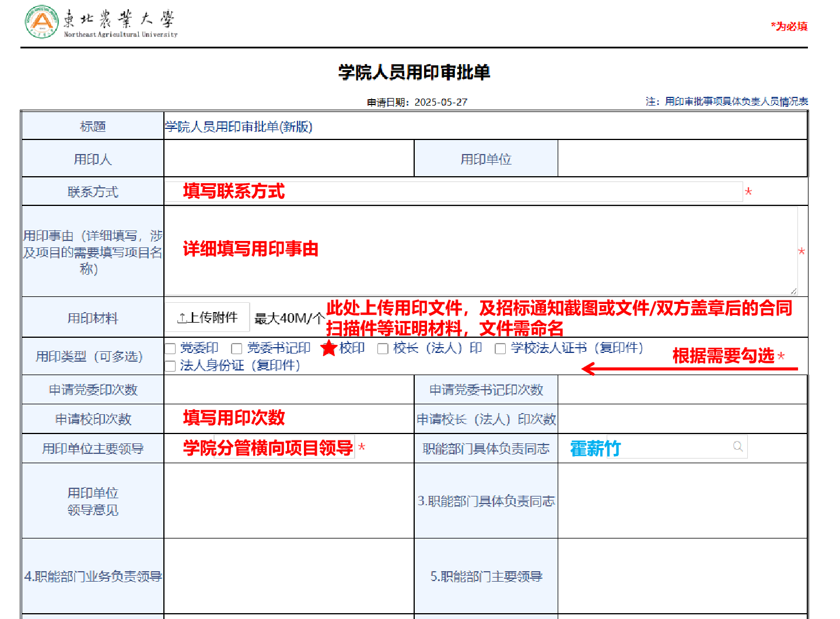
Task: Click the 申请党委书记印次数 value cell
Action: click(x=682, y=390)
